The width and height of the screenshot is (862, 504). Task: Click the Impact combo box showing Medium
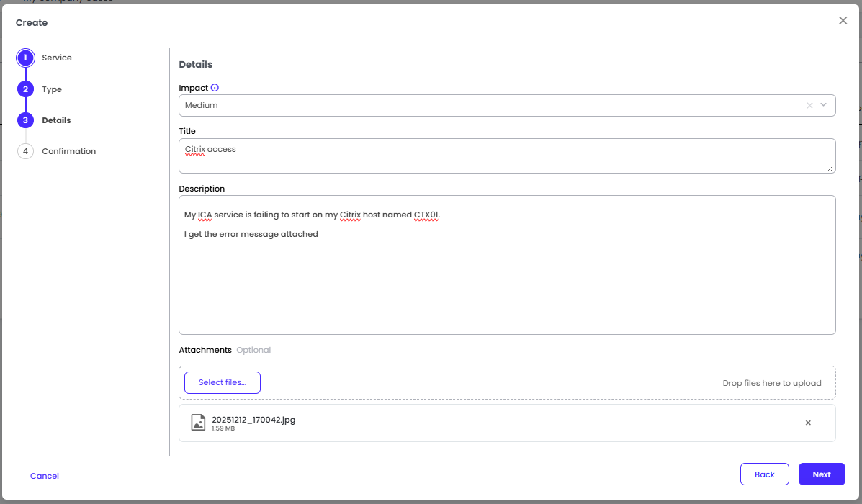(490, 105)
